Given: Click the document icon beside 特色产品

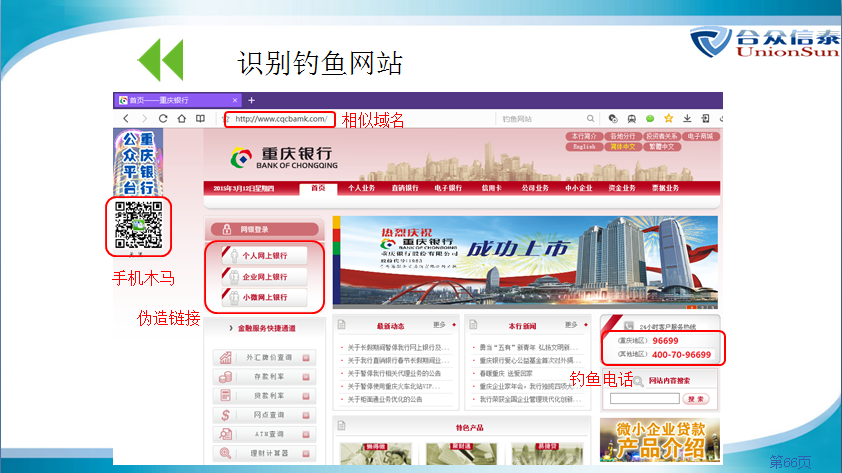Looking at the screenshot, I should [x=342, y=426].
